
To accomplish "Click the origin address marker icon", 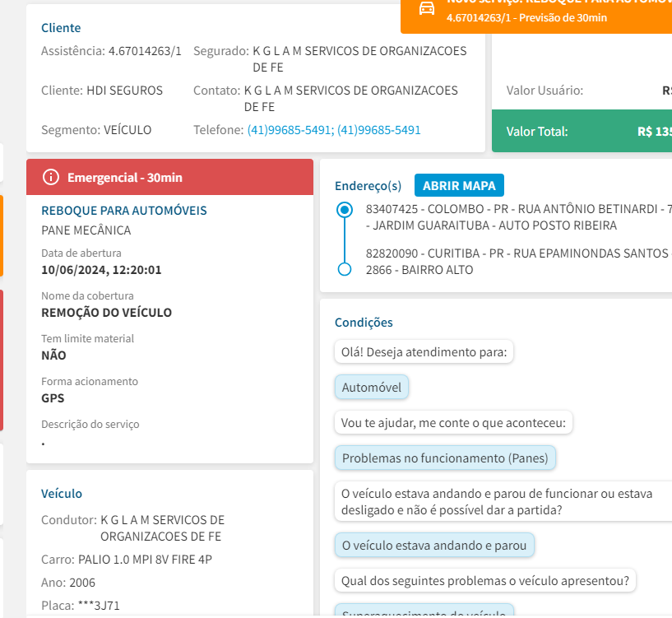I will [x=345, y=210].
